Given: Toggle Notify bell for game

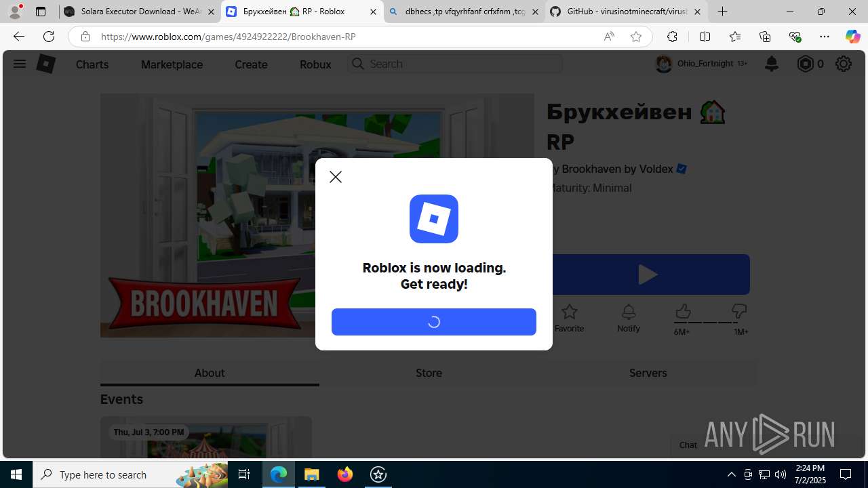Looking at the screenshot, I should (x=629, y=318).
